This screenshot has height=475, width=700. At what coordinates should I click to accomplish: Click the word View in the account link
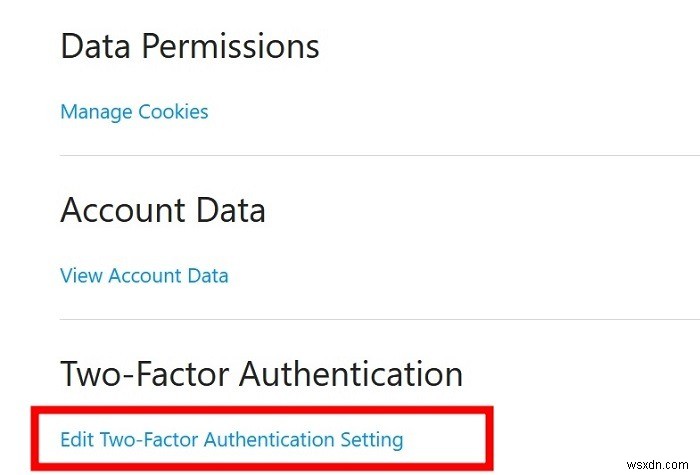point(79,275)
